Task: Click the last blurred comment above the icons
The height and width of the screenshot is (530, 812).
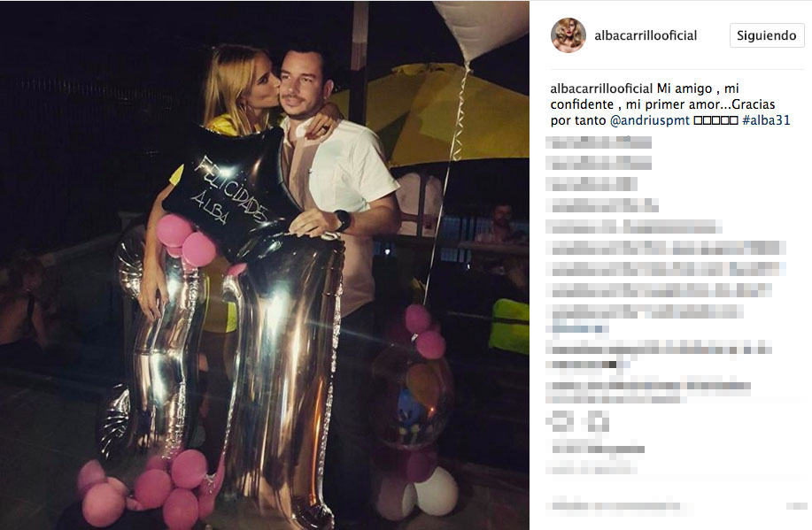Action: coord(648,392)
